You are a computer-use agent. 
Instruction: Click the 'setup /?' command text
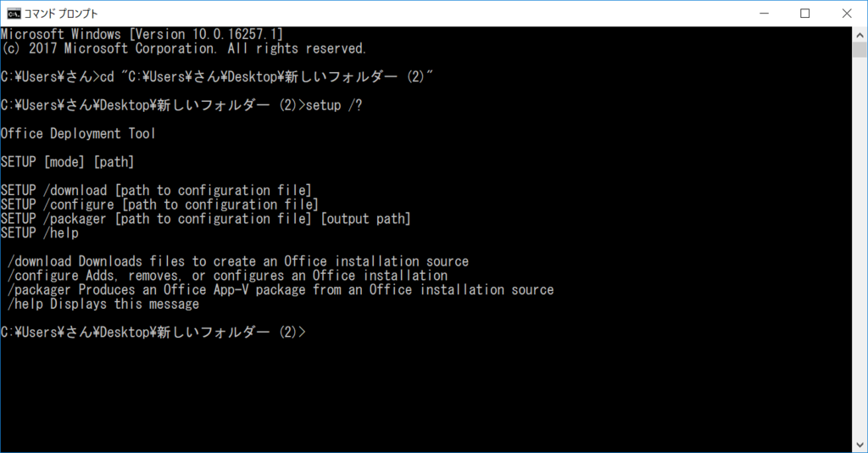(x=334, y=105)
